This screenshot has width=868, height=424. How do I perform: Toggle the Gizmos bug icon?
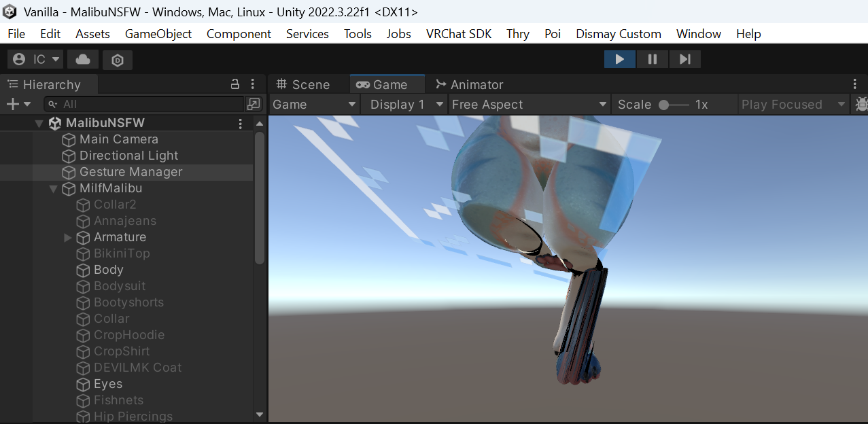click(x=861, y=104)
